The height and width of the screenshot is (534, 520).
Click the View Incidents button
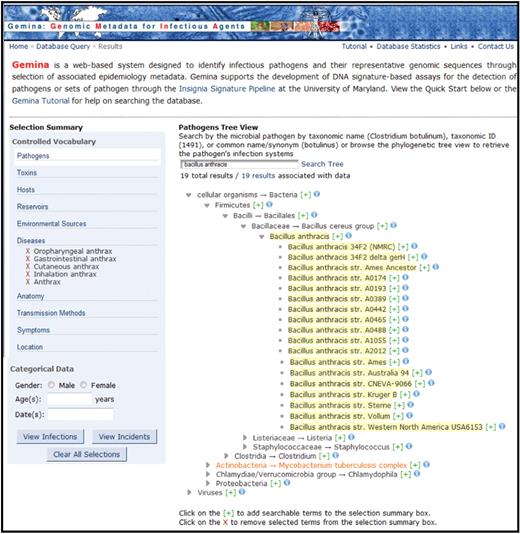tap(124, 437)
